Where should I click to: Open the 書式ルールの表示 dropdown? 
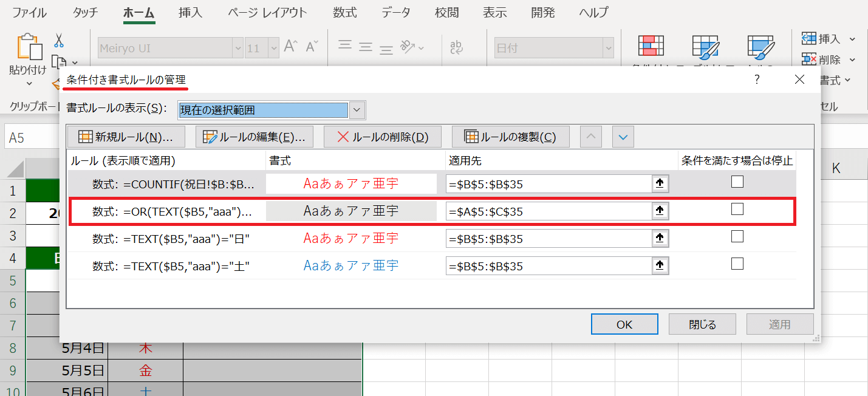tap(357, 110)
